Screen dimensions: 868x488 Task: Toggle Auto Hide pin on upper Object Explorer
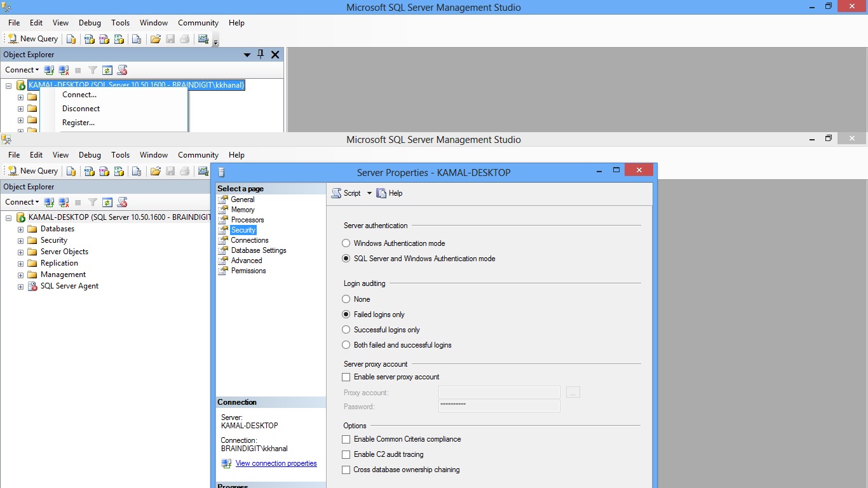(x=261, y=55)
